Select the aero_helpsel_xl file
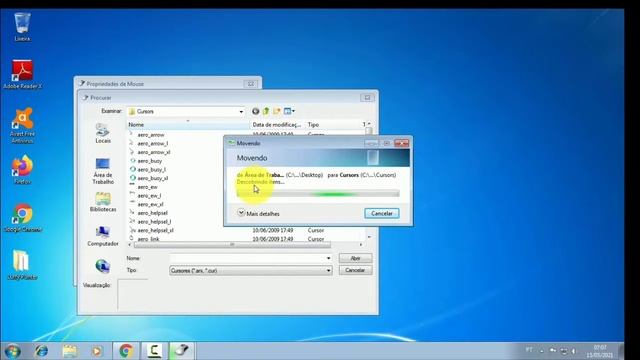640x360 pixels. click(155, 230)
